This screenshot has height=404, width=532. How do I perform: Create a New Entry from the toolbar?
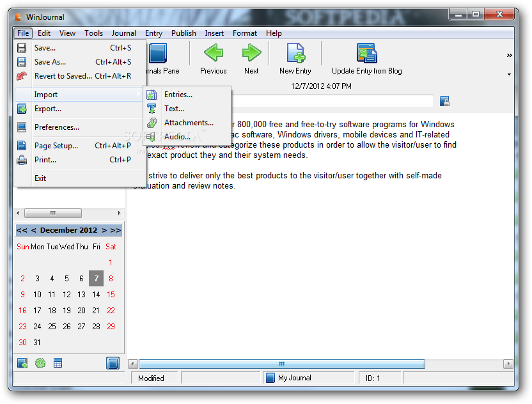tap(295, 53)
